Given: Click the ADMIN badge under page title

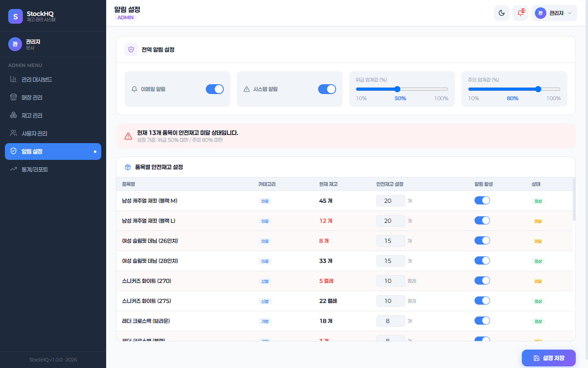Looking at the screenshot, I should coord(125,18).
